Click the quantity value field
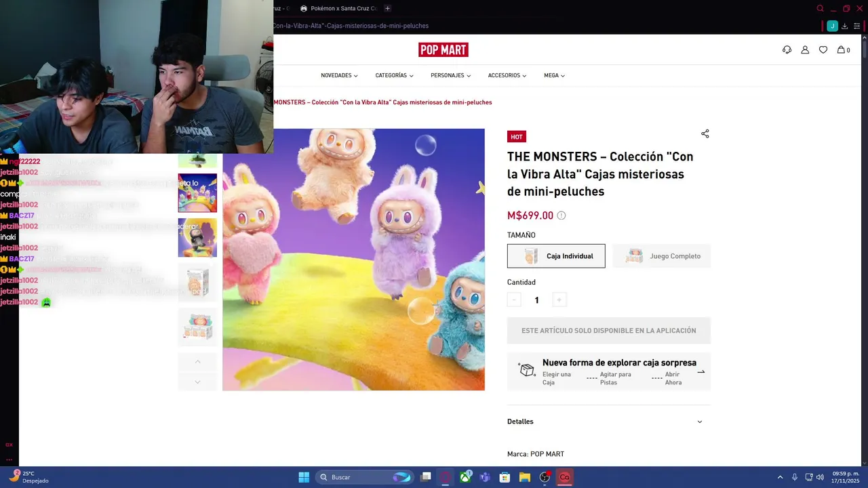Image resolution: width=868 pixels, height=488 pixels. (536, 300)
